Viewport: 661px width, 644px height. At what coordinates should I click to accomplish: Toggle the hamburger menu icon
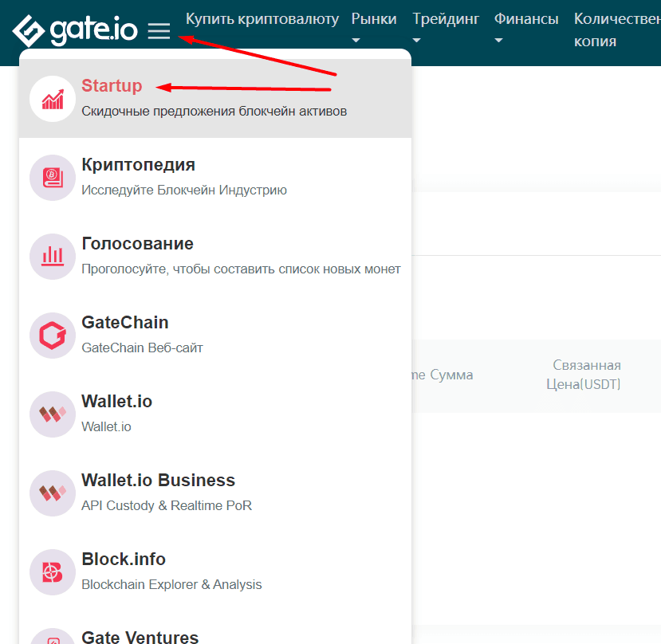[x=159, y=31]
